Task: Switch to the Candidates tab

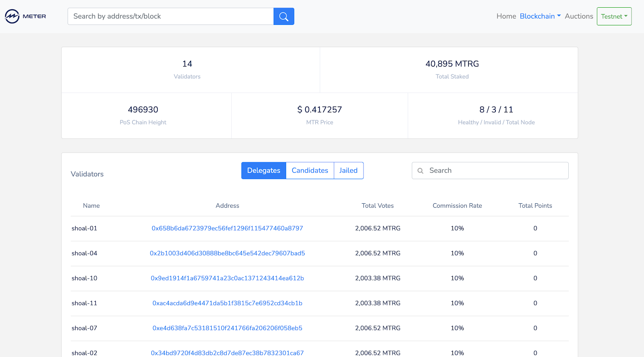Action: 310,171
